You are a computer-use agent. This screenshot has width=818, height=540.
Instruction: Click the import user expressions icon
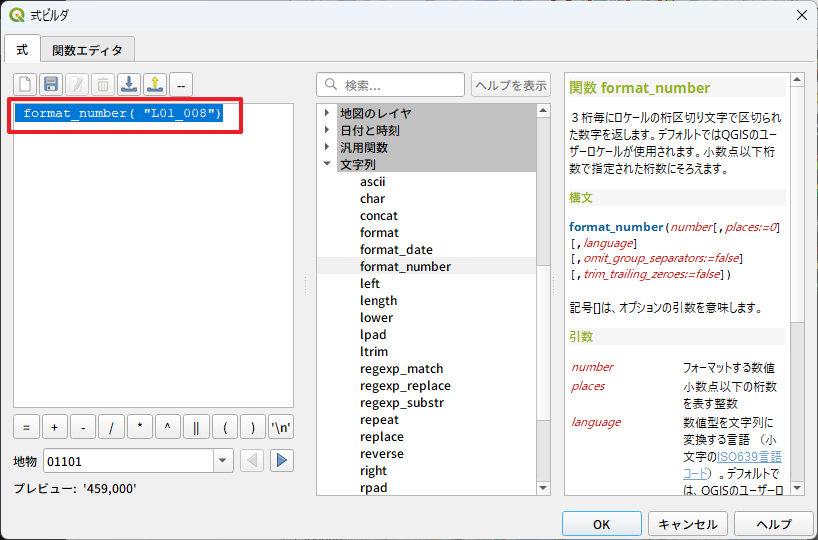(x=129, y=84)
